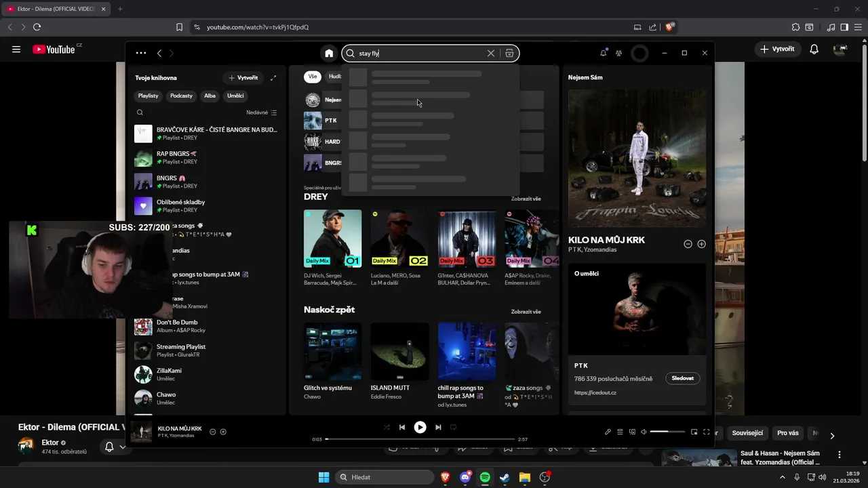This screenshot has width=868, height=488.
Task: Adjust the Spotify volume slider
Action: 668,432
